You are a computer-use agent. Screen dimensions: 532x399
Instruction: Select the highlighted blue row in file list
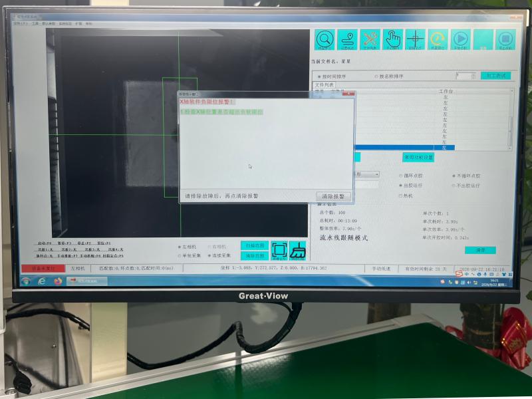click(x=404, y=148)
